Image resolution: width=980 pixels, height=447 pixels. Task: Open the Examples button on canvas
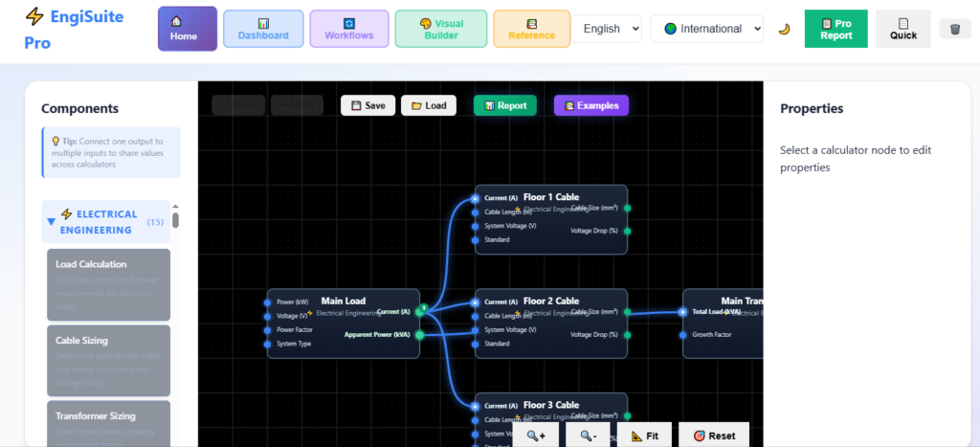590,105
